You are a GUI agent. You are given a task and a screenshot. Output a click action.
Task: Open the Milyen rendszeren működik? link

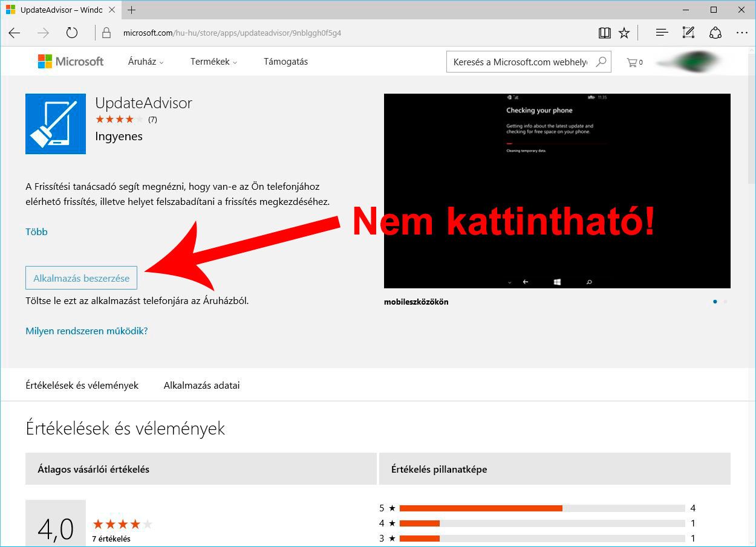click(86, 331)
